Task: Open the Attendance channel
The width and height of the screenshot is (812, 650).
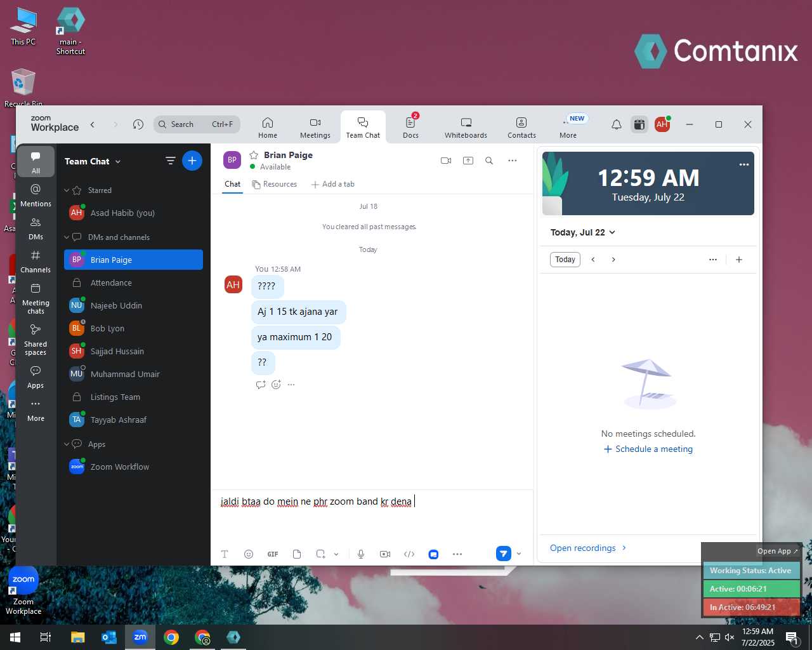Action: pos(133,283)
